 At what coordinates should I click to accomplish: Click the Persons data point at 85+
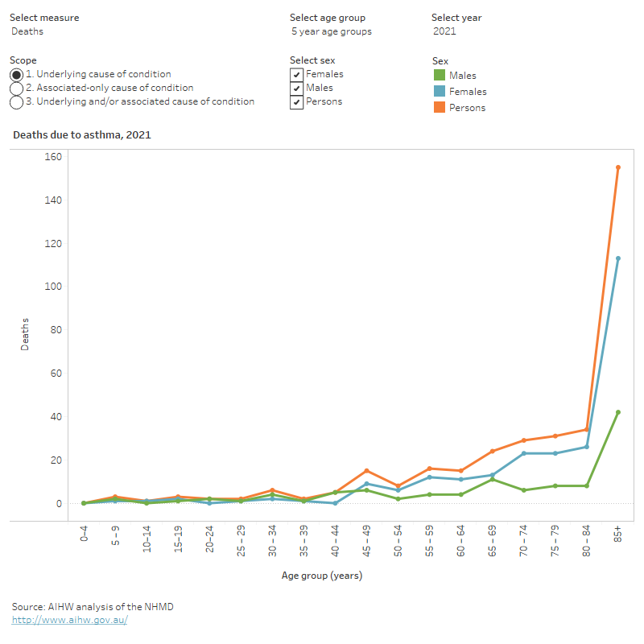(617, 167)
